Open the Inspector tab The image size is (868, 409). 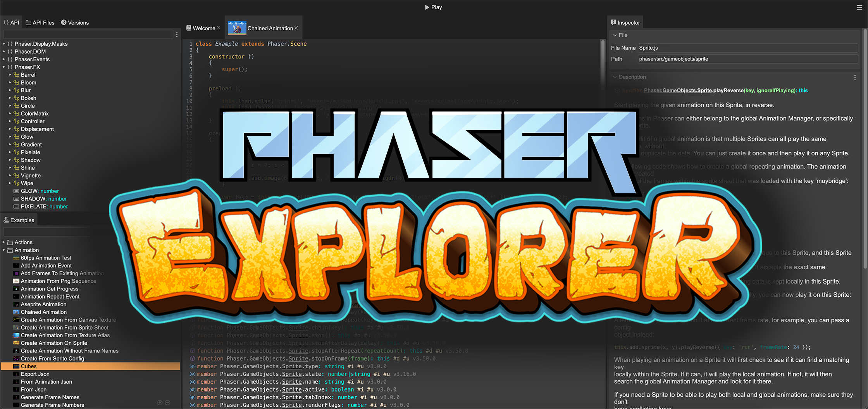pos(625,22)
